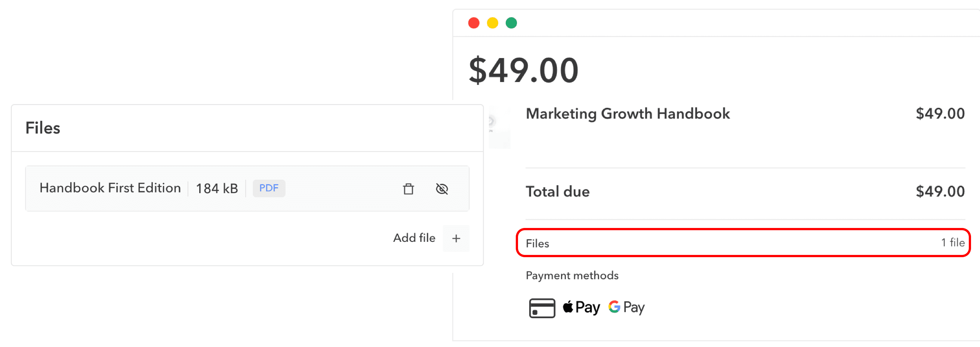This screenshot has width=980, height=347.
Task: Open the "1 file" count link
Action: click(x=952, y=243)
